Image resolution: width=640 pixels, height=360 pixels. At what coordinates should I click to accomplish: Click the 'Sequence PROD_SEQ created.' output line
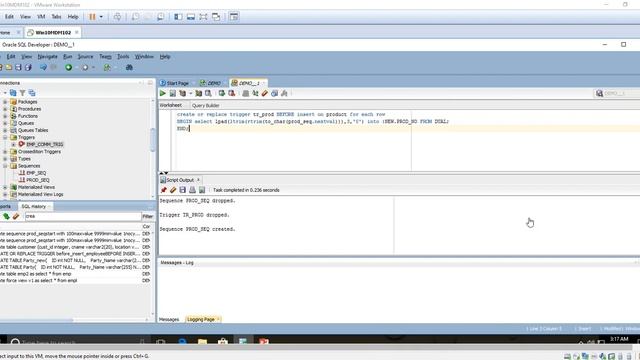click(x=198, y=229)
